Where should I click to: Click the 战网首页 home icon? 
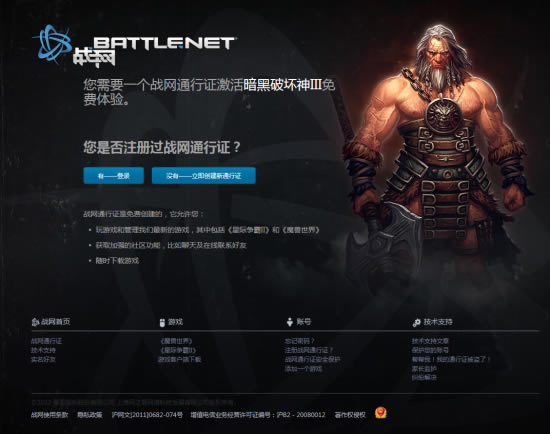pyautogui.click(x=35, y=322)
